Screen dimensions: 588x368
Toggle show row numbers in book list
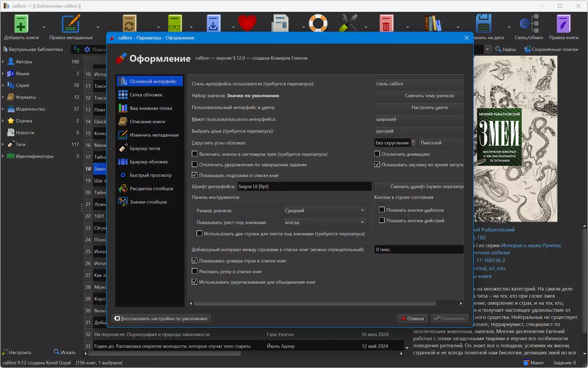click(x=195, y=260)
